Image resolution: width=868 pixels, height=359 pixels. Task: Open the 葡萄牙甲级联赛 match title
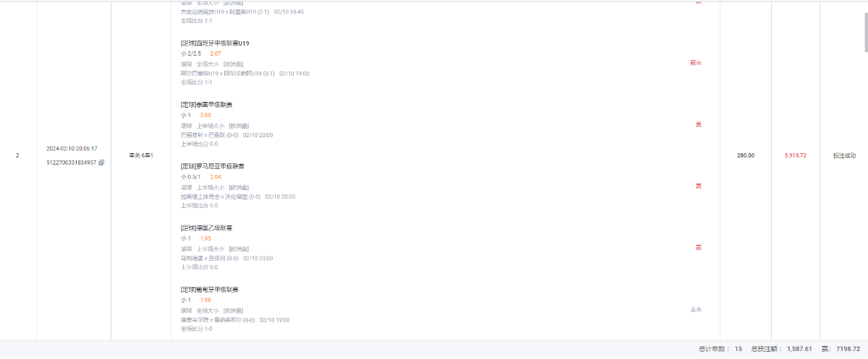pyautogui.click(x=210, y=290)
